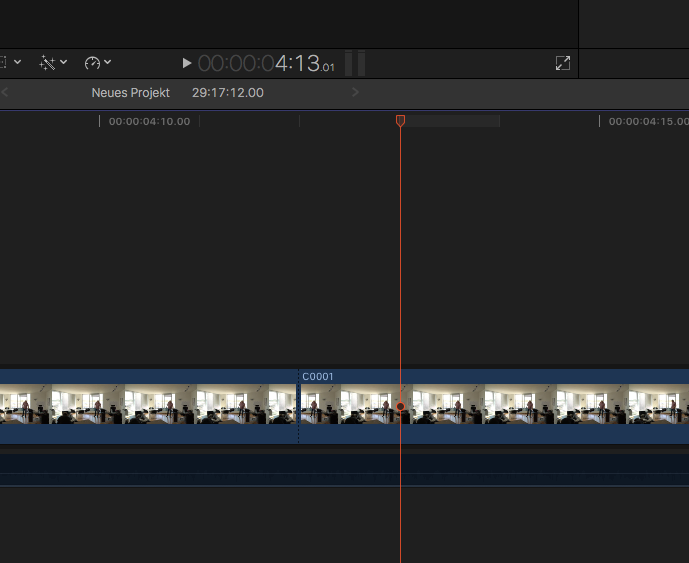Click the orange playhead handle in the ruler
This screenshot has width=689, height=563.
click(x=400, y=121)
